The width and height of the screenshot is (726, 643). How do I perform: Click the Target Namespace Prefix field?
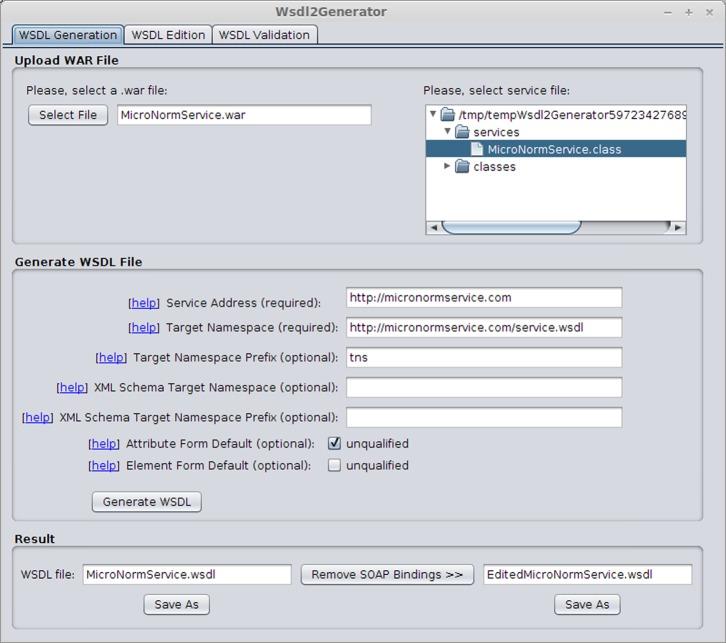point(484,358)
